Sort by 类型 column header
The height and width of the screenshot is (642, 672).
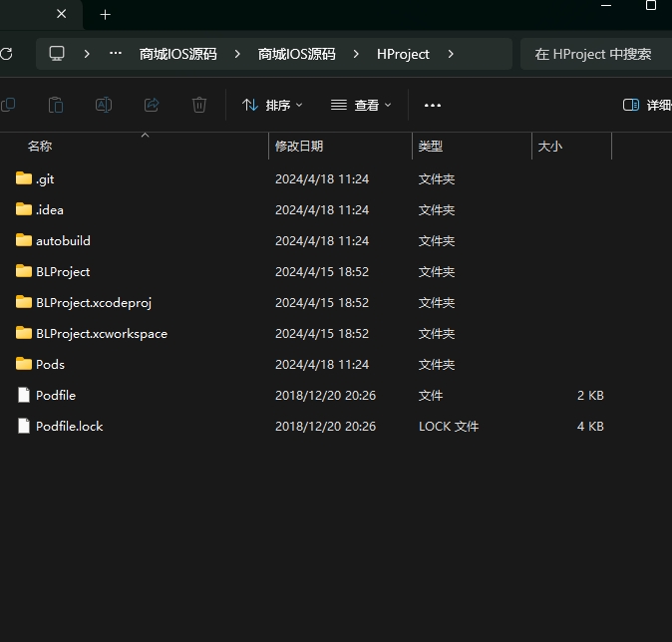tap(431, 147)
